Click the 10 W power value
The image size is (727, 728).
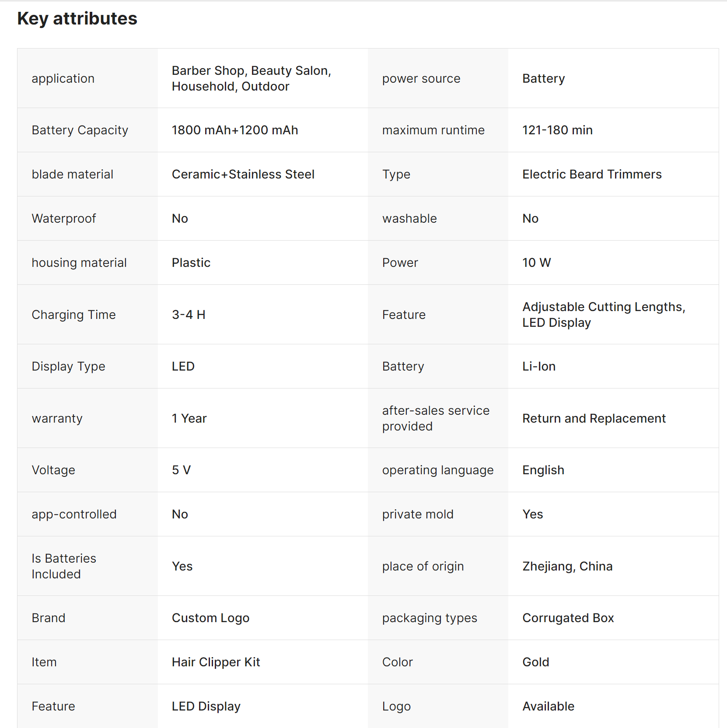click(x=536, y=262)
